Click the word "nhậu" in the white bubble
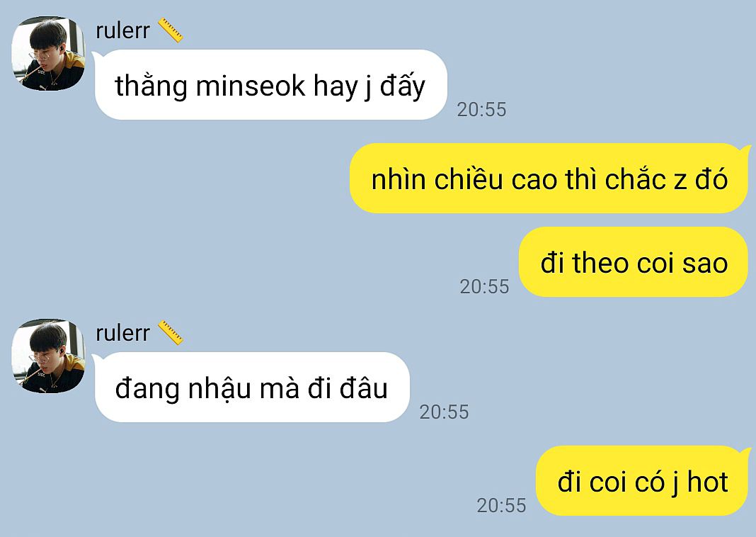The width and height of the screenshot is (756, 537). pyautogui.click(x=219, y=389)
